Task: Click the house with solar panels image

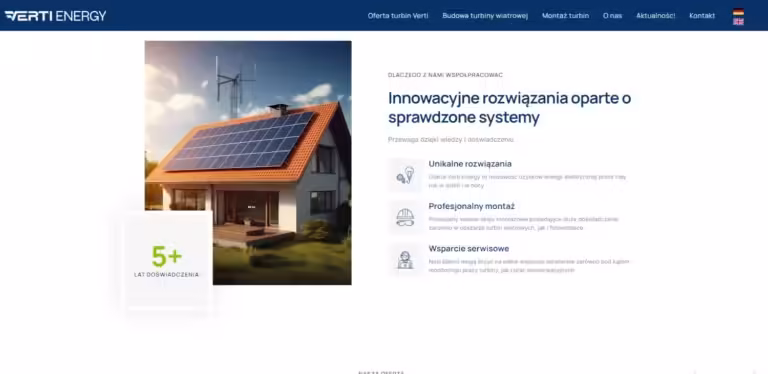Action: pyautogui.click(x=248, y=163)
